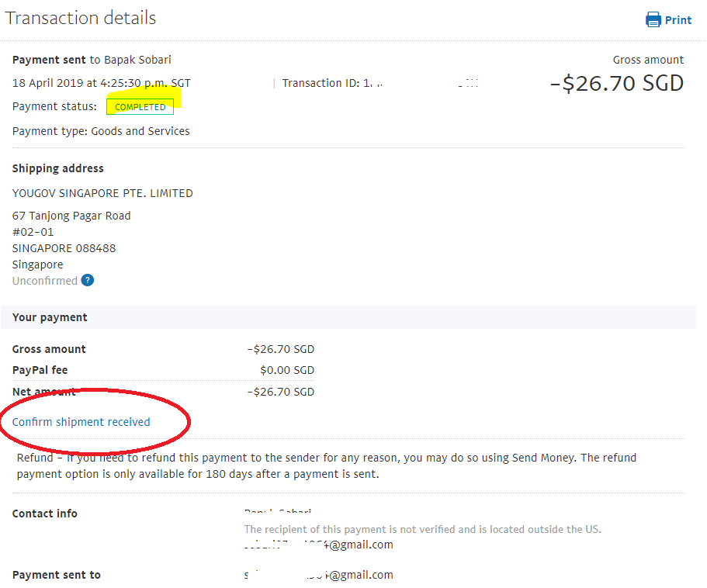Click the recipient gmail address under Contact info

pyautogui.click(x=318, y=545)
